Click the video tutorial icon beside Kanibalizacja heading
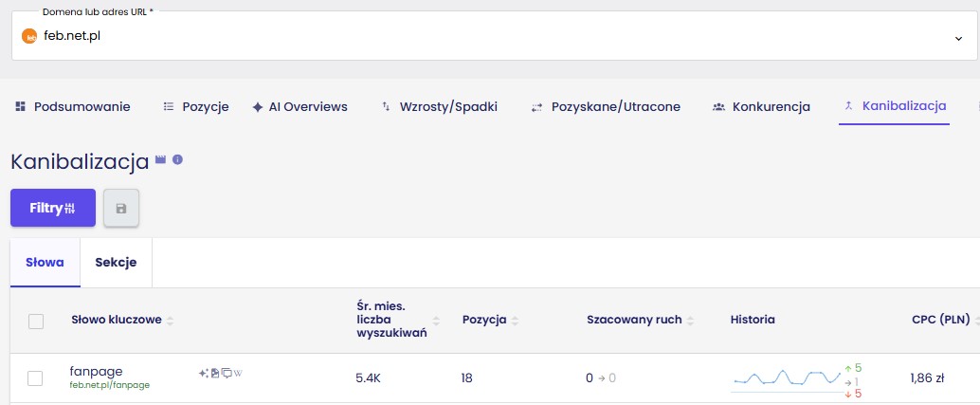The image size is (980, 405). pyautogui.click(x=161, y=160)
